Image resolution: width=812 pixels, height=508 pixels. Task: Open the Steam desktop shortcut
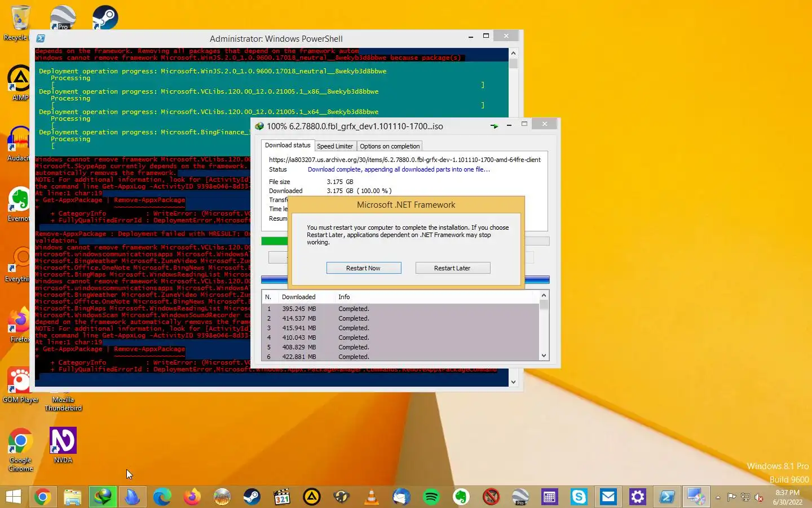(x=105, y=17)
